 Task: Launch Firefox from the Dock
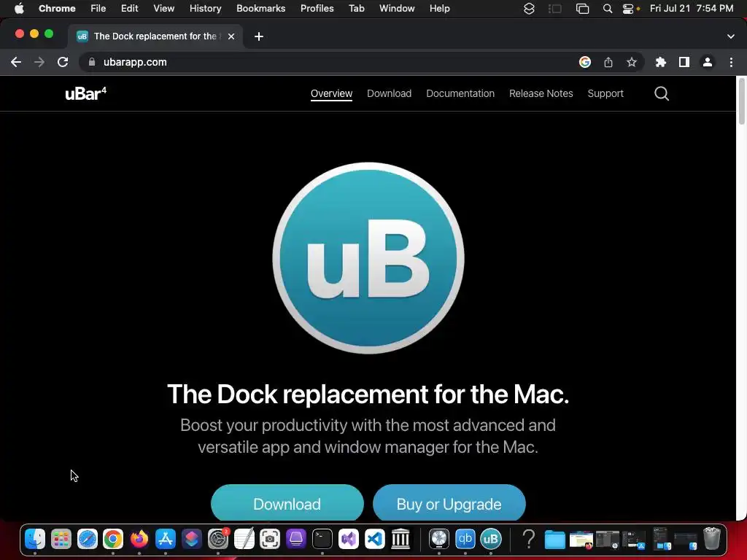[x=139, y=539]
